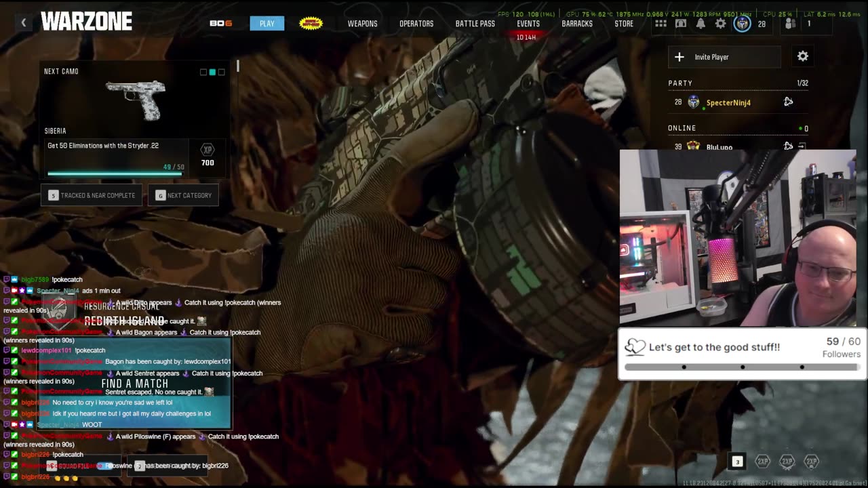Image resolution: width=868 pixels, height=488 pixels.
Task: Select the Resurgence Casual mode emblem
Action: (x=59, y=311)
